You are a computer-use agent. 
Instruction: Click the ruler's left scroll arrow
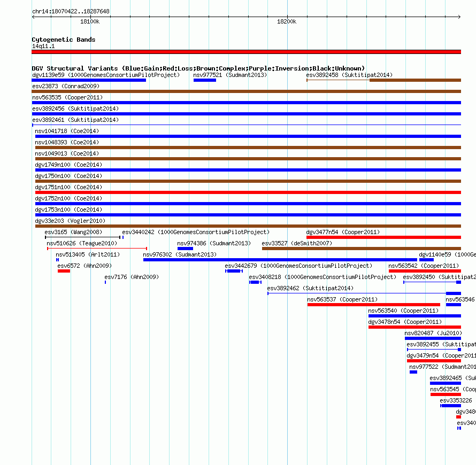(33, 17)
